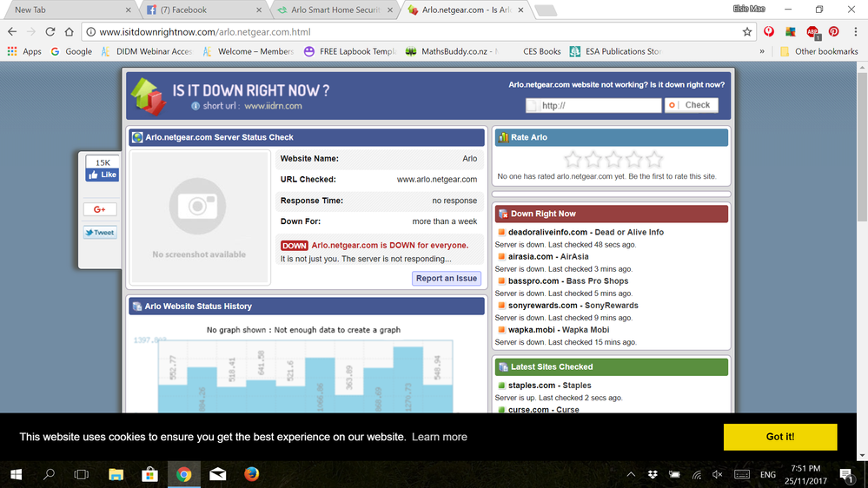Open Microsoft Store from taskbar
The height and width of the screenshot is (488, 868).
coord(149,474)
